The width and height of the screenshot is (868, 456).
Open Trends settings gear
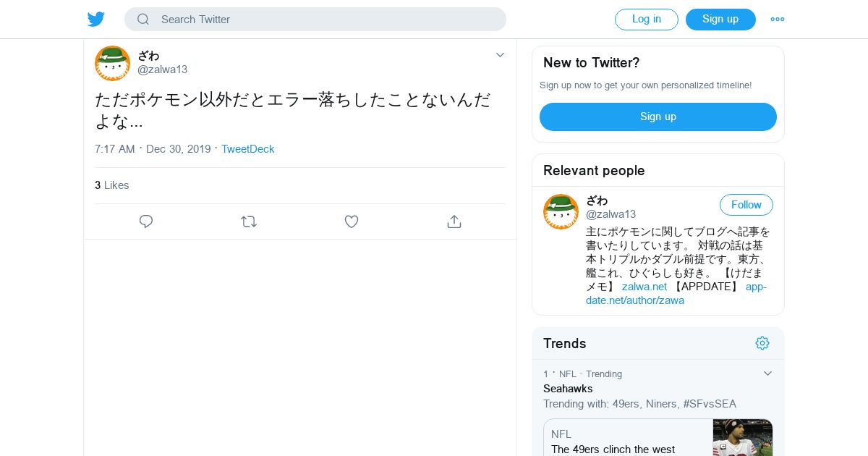[x=762, y=343]
